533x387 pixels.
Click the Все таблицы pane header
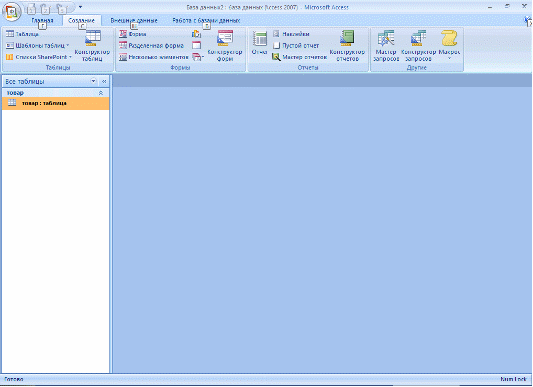pyautogui.click(x=55, y=81)
